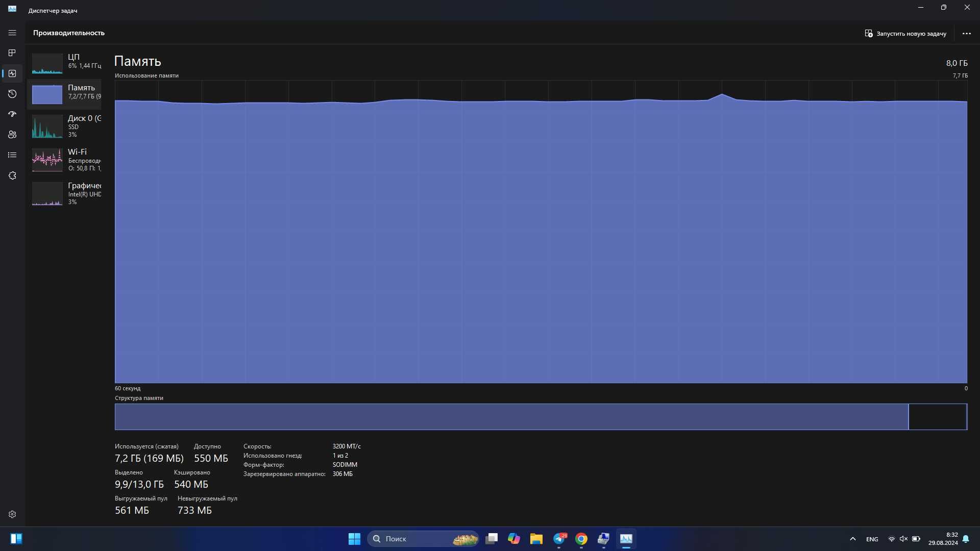980x551 pixels.
Task: Open the Details list page icon
Action: pos(12,155)
